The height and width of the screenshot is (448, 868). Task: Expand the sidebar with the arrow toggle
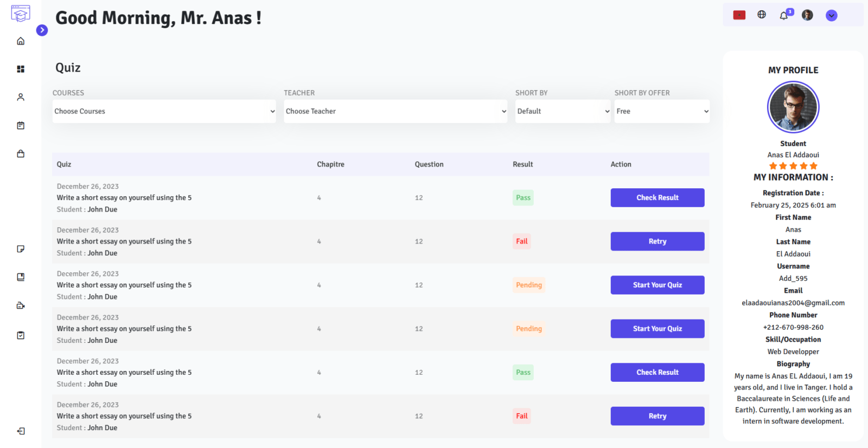[x=42, y=30]
